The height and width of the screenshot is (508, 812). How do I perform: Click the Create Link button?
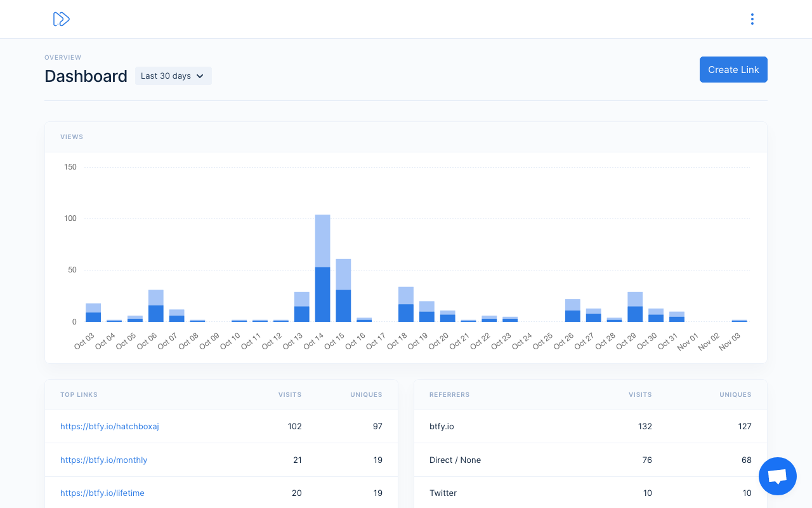(x=733, y=70)
